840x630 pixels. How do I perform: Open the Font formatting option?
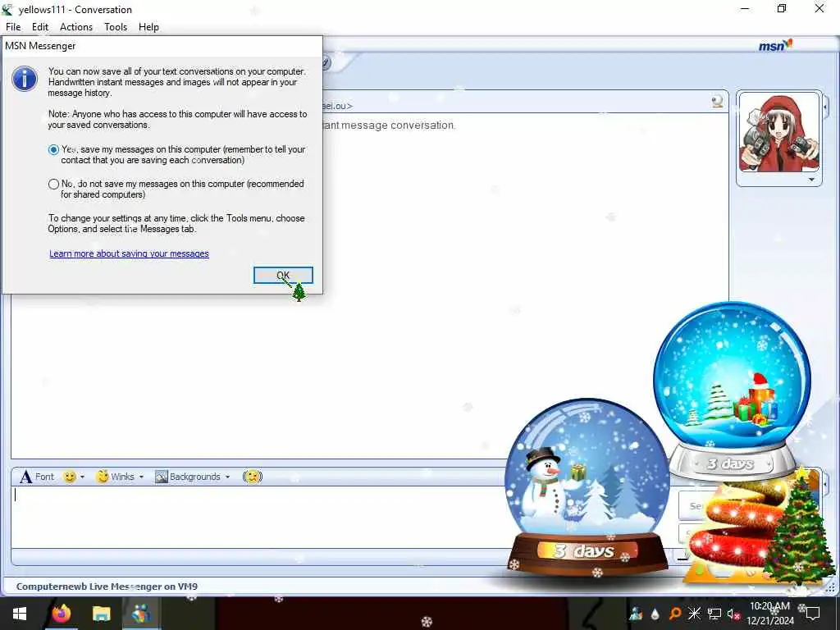pyautogui.click(x=37, y=477)
